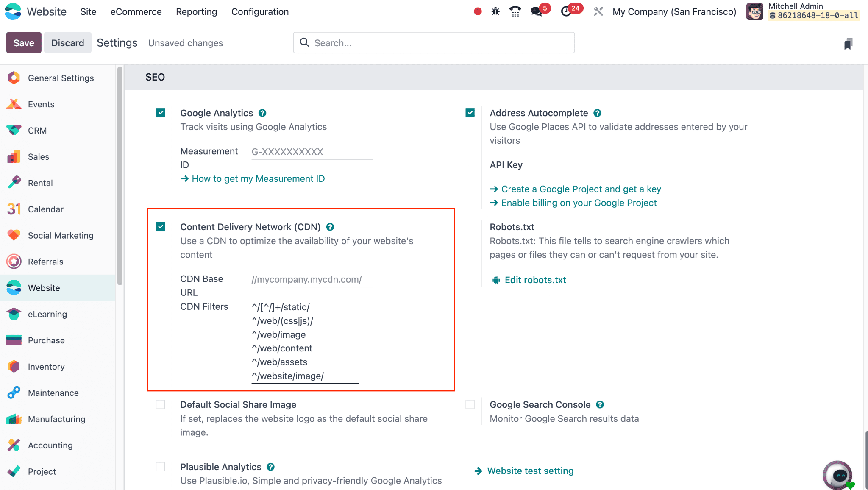
Task: Open Edit robots.txt link
Action: point(535,280)
